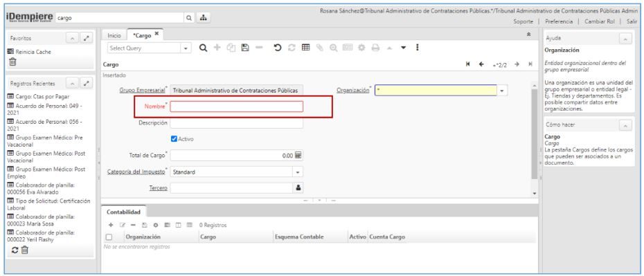Click the refresh icon under Registros Recientes
The height and width of the screenshot is (276, 644).
coord(15,250)
